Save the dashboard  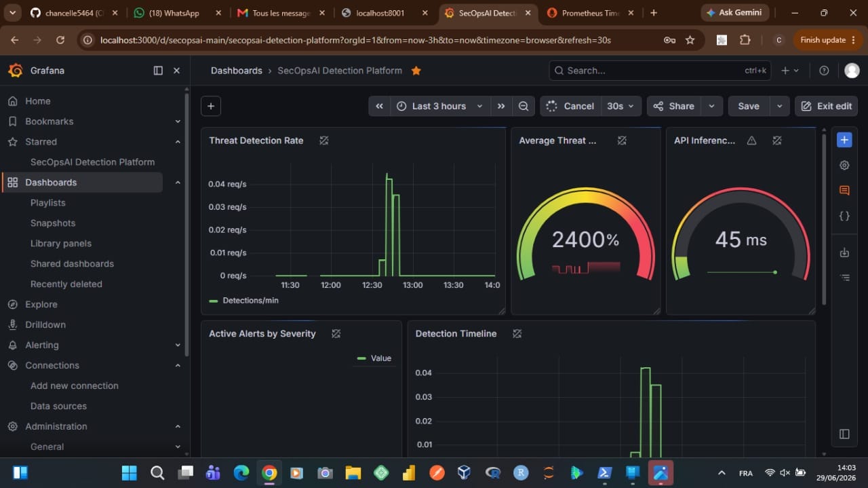[749, 106]
